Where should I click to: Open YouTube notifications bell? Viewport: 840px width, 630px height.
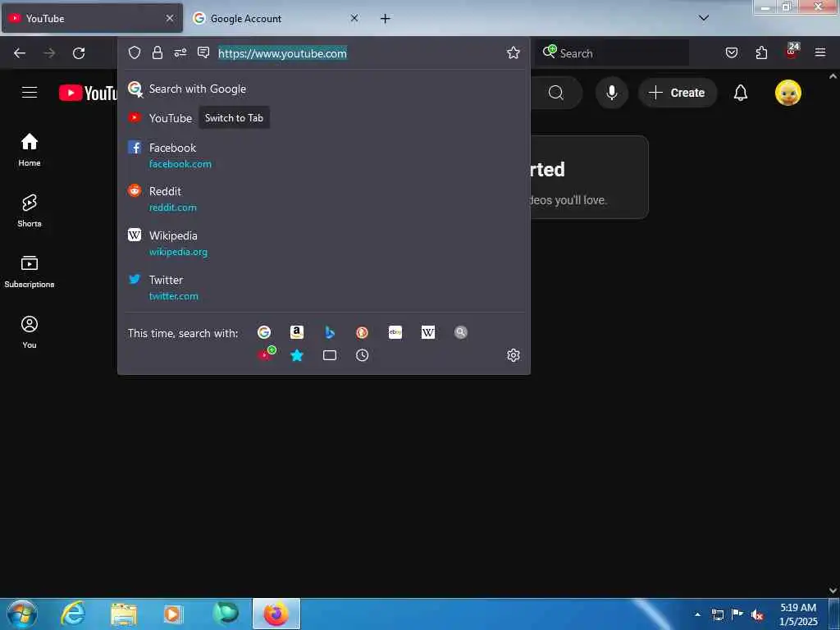click(x=741, y=93)
